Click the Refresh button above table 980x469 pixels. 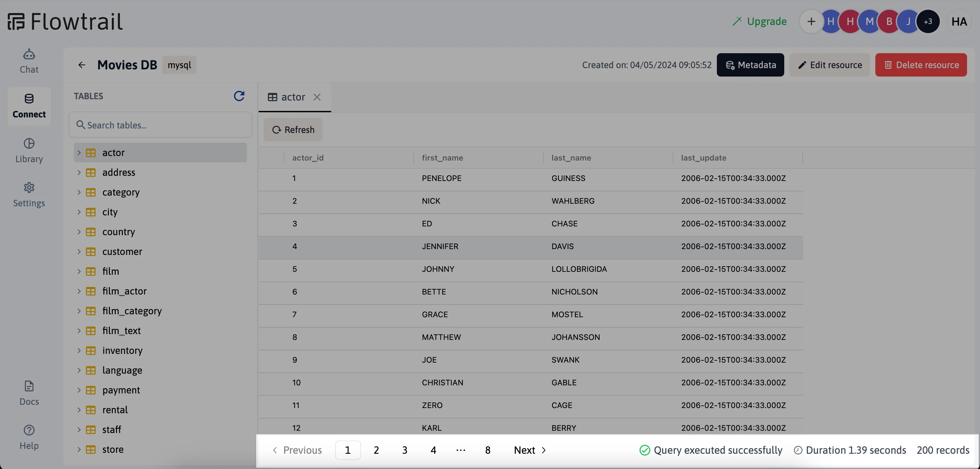click(x=293, y=130)
